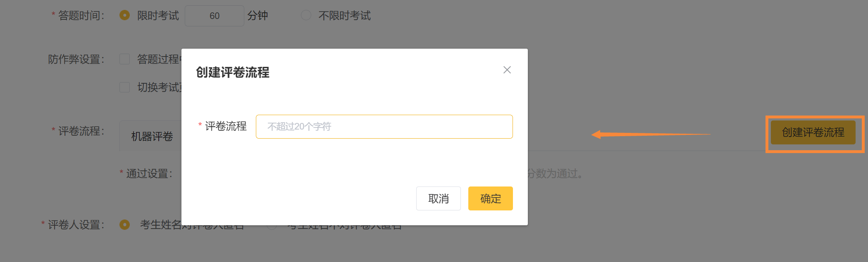Image resolution: width=868 pixels, height=262 pixels.
Task: Select the 不限时考试 radio button
Action: (x=306, y=15)
